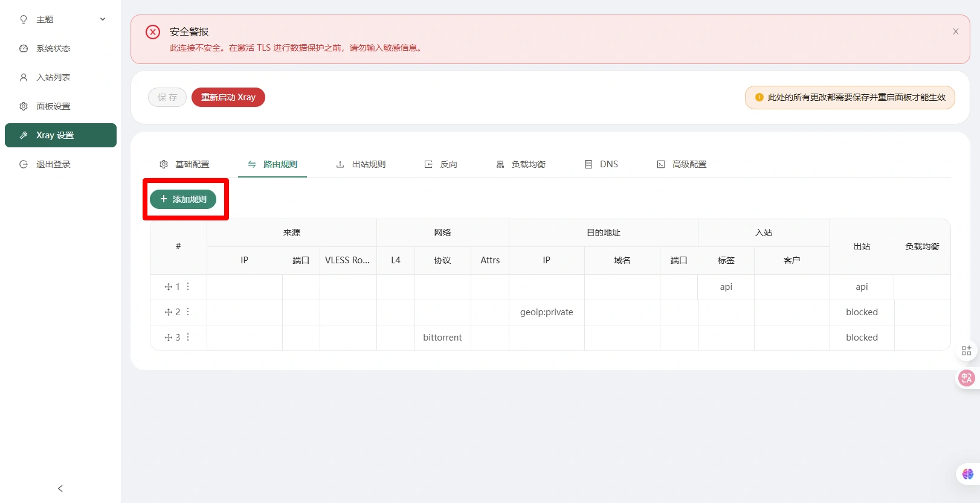Click the QR grid floating icon on right
The width and height of the screenshot is (980, 503).
[x=966, y=350]
